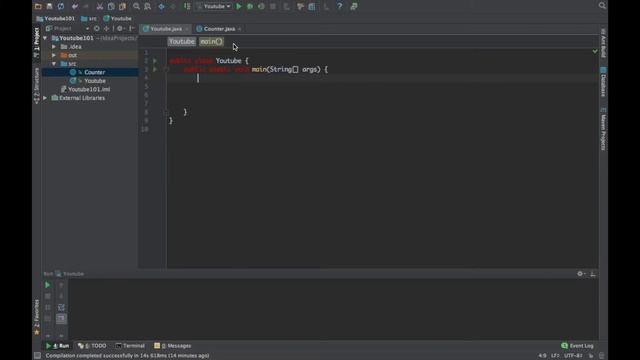Click src in the navigation breadcrumb
This screenshot has height=360, width=640.
pos(89,18)
